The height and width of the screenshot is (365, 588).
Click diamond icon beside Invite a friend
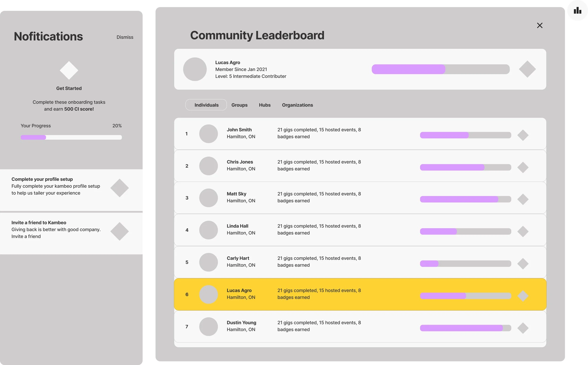(119, 231)
